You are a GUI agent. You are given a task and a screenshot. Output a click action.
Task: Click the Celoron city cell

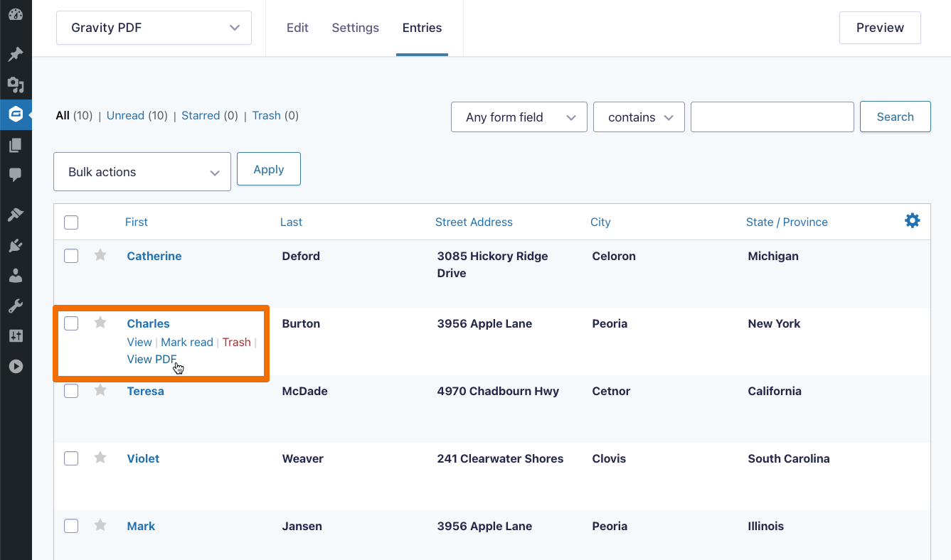pos(614,256)
